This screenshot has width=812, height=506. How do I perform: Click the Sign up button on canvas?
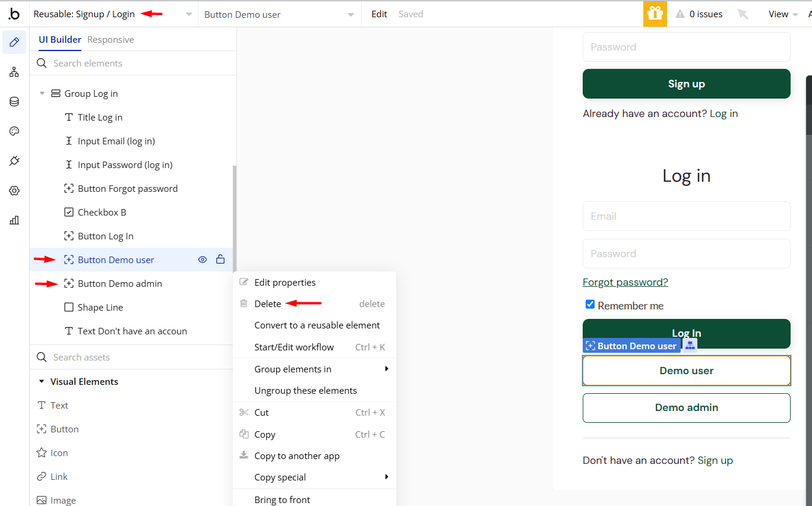tap(687, 84)
